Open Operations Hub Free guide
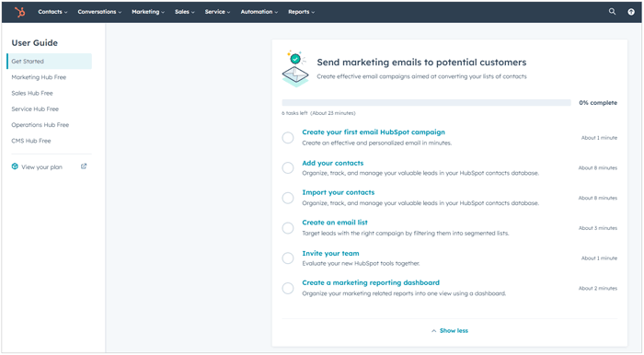Image resolution: width=644 pixels, height=355 pixels. 40,125
